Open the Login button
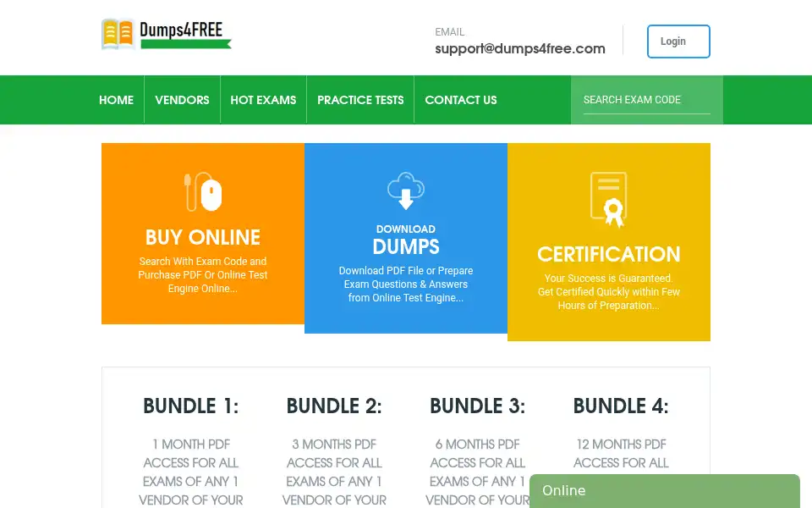Viewport: 812px width, 508px height. coord(678,41)
